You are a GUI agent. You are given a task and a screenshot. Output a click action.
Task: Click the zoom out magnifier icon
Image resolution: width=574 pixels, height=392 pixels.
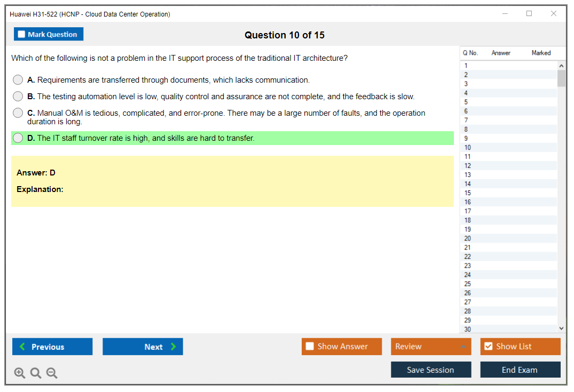point(52,373)
